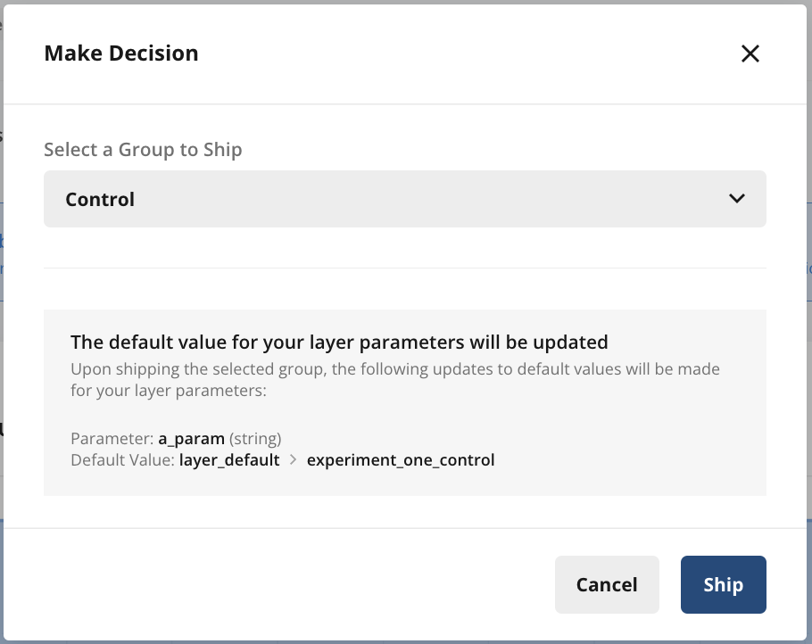Open the group selection dropdown showing Control
The height and width of the screenshot is (644, 812).
tap(404, 198)
